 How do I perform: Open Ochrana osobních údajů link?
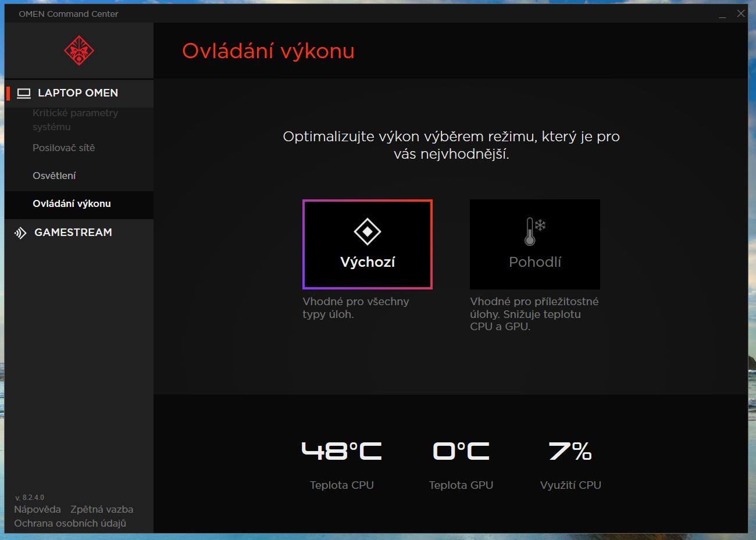(x=70, y=523)
